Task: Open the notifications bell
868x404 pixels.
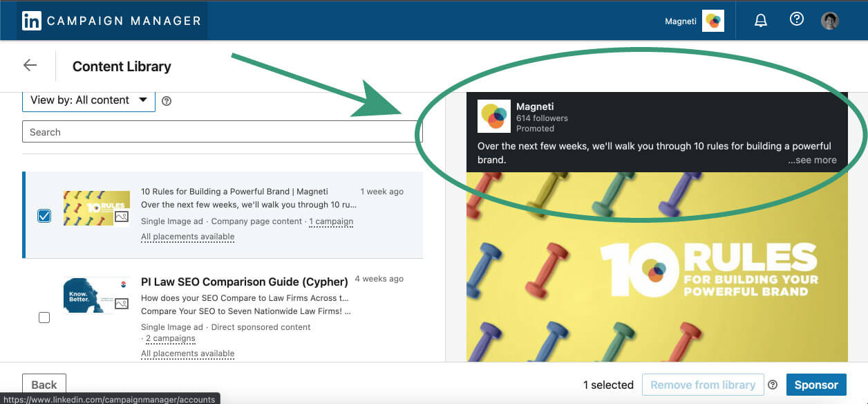Action: (761, 20)
